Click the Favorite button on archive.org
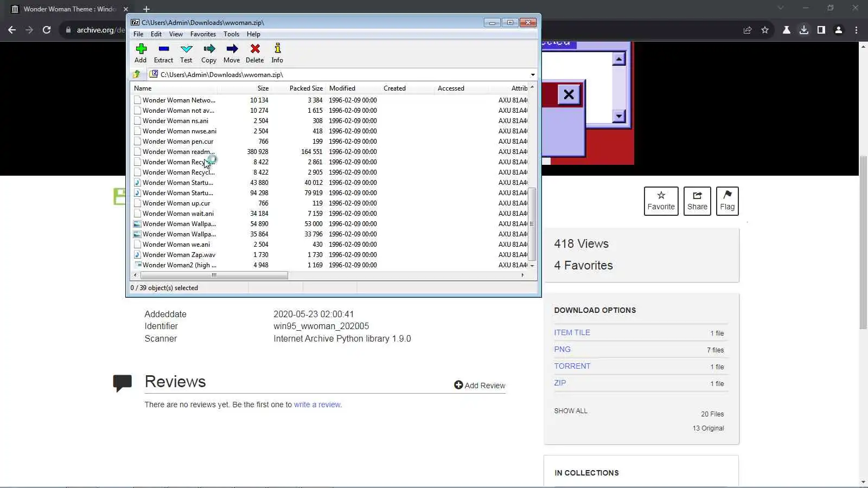The image size is (868, 488). click(661, 201)
